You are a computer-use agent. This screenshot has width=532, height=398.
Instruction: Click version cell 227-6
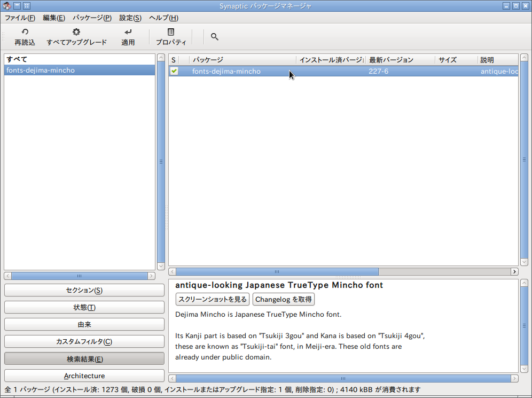[378, 71]
